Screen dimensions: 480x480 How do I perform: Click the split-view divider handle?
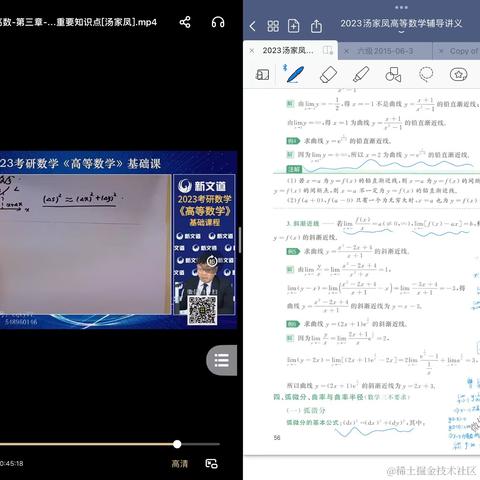(x=240, y=240)
